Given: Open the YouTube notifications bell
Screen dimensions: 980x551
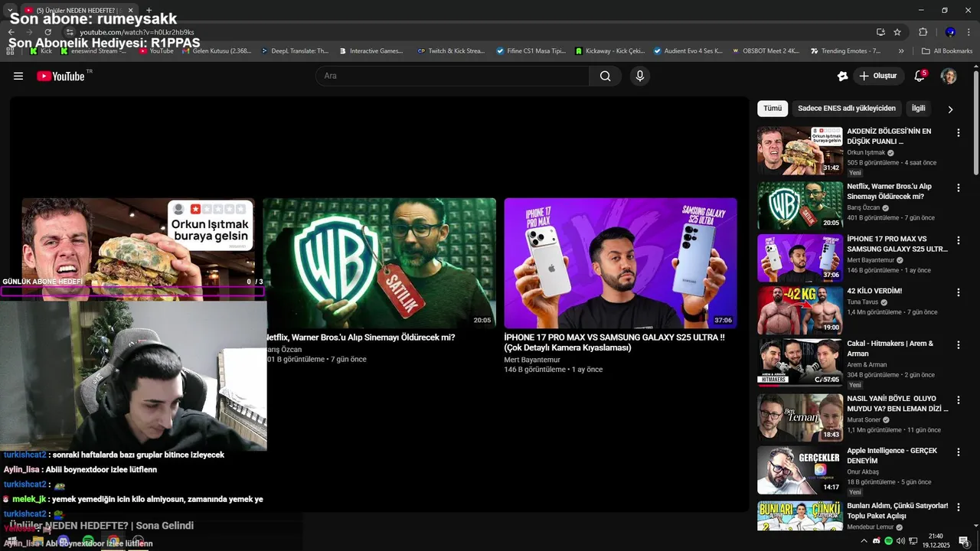Looking at the screenshot, I should pos(920,76).
